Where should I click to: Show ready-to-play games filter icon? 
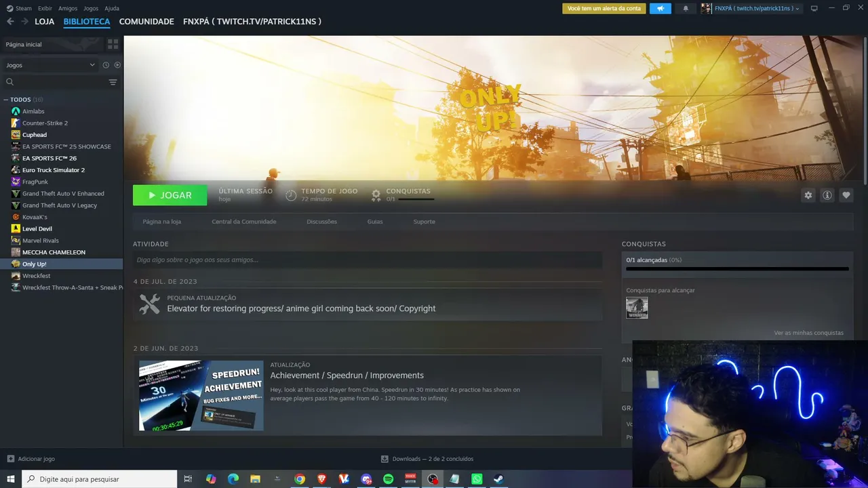117,65
